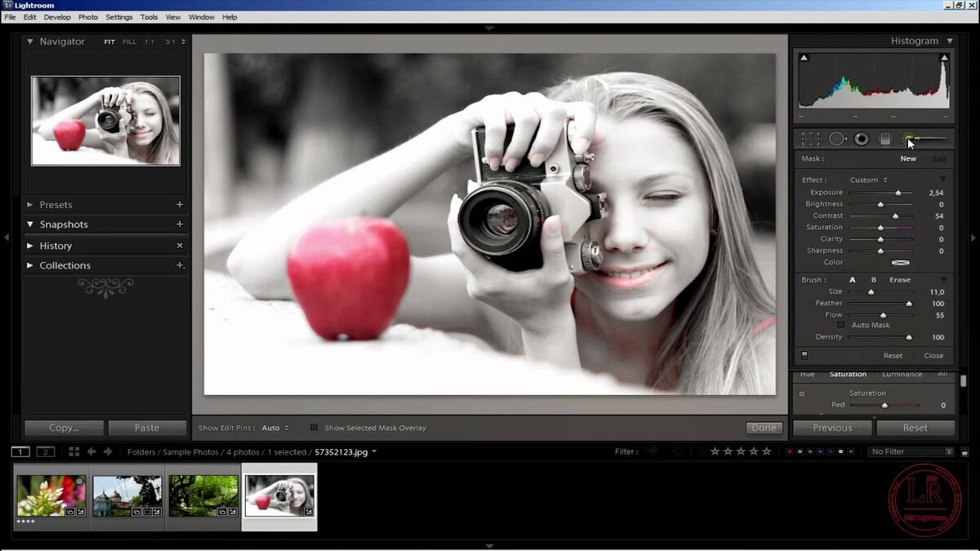Collapse the left panel group via edge arrow
This screenshot has height=551, width=980.
[x=6, y=238]
